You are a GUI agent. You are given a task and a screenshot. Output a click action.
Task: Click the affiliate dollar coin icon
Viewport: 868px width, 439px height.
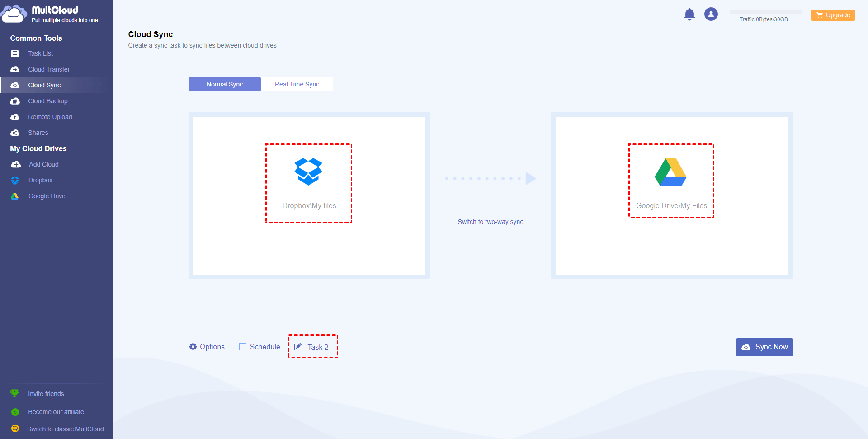(x=15, y=412)
